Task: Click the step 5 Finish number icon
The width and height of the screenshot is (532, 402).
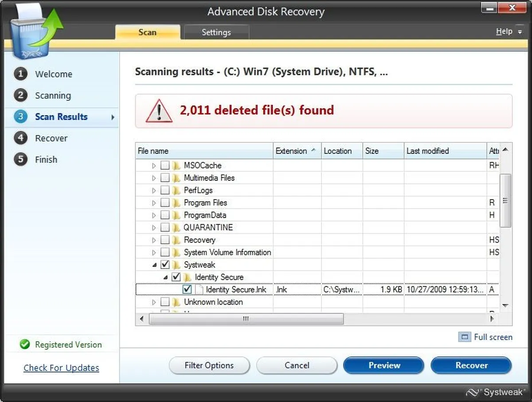Action: click(20, 159)
